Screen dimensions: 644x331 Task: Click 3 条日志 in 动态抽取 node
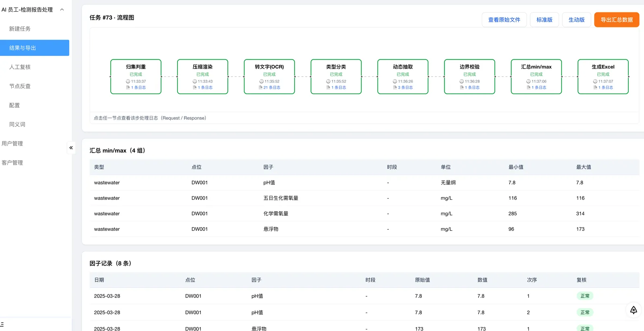coord(405,87)
